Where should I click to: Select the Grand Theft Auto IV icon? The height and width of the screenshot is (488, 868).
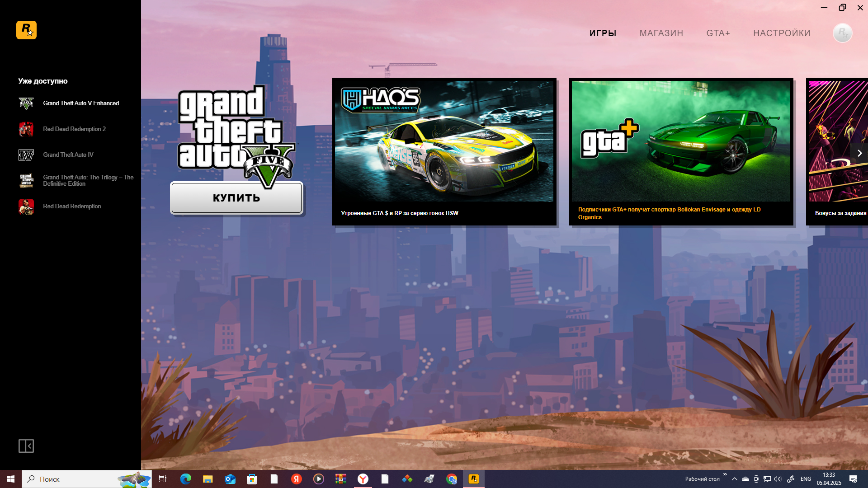tap(26, 155)
